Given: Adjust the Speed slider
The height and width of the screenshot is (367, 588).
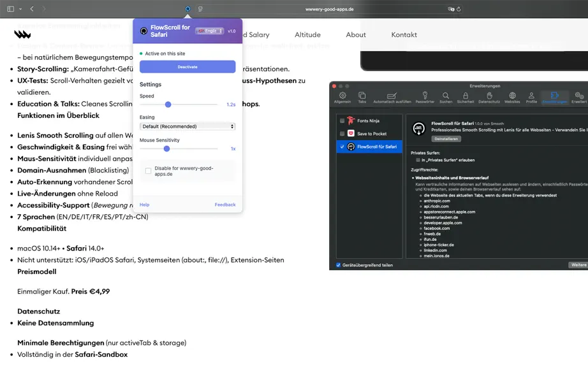Looking at the screenshot, I should pyautogui.click(x=168, y=104).
